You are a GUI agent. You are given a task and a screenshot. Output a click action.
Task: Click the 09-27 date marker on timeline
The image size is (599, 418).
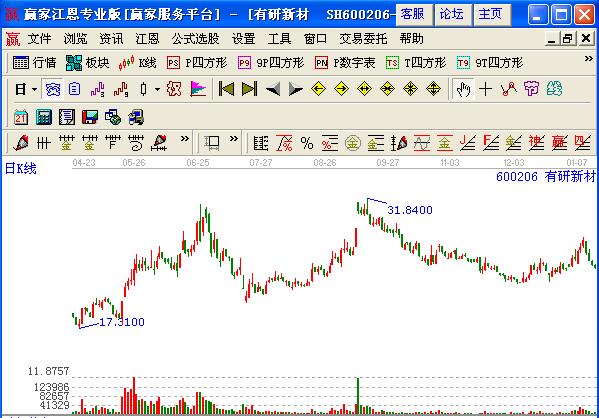387,163
